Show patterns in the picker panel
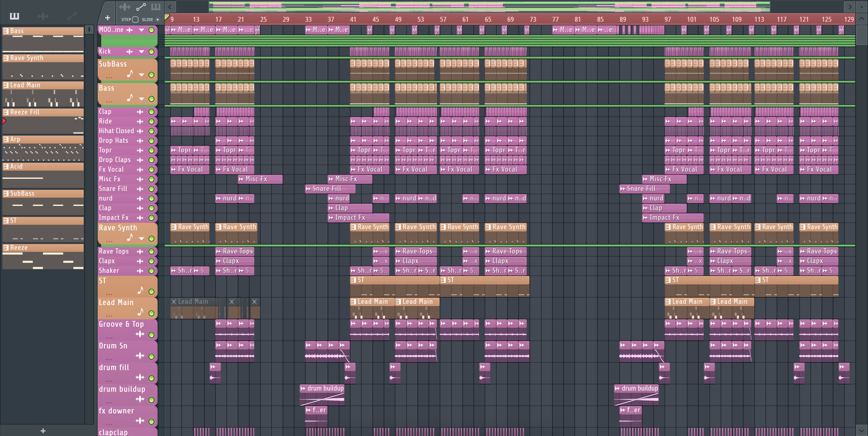This screenshot has width=868, height=436. click(14, 16)
